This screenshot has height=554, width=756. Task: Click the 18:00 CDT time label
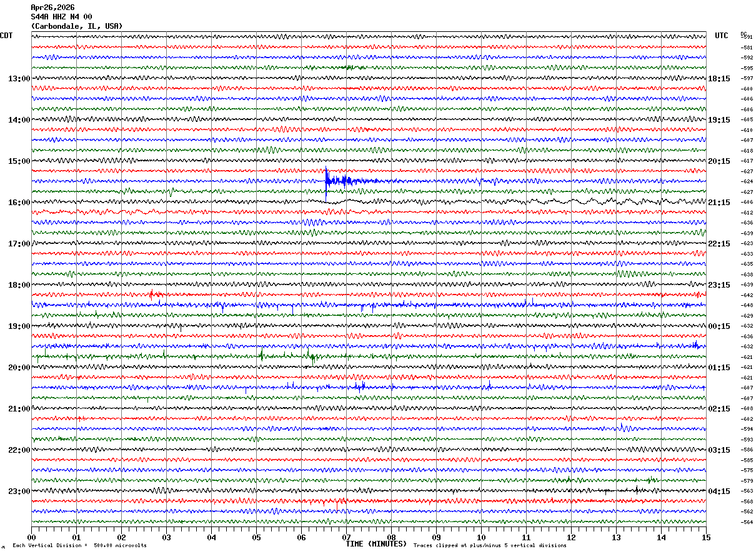[x=19, y=285]
